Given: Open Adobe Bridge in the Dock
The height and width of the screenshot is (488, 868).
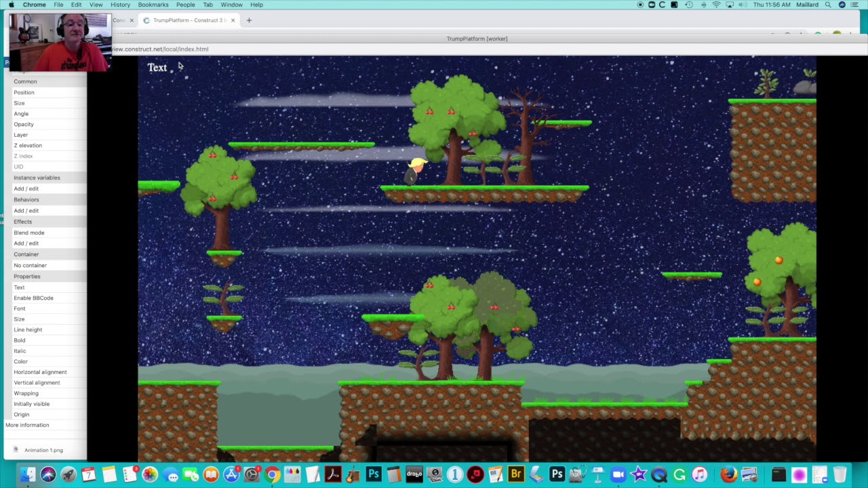Looking at the screenshot, I should click(x=516, y=474).
